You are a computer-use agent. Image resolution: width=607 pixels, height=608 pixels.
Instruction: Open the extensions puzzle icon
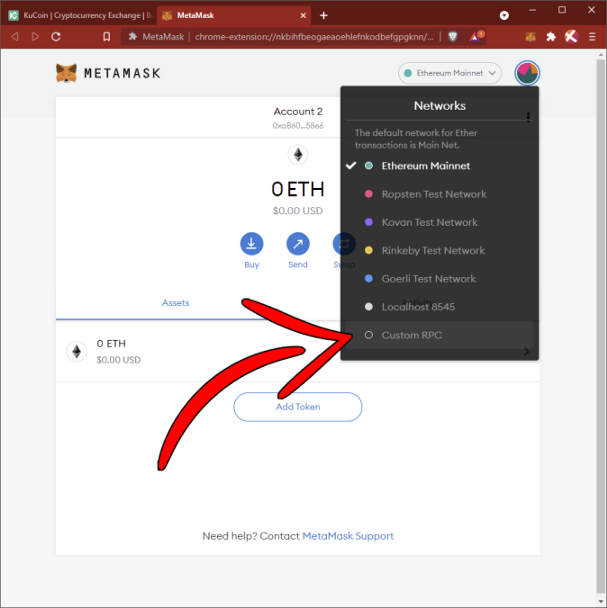click(551, 37)
